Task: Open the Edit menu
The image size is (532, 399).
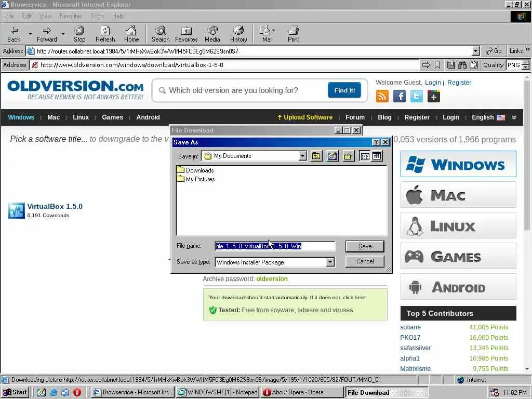Action: click(26, 16)
